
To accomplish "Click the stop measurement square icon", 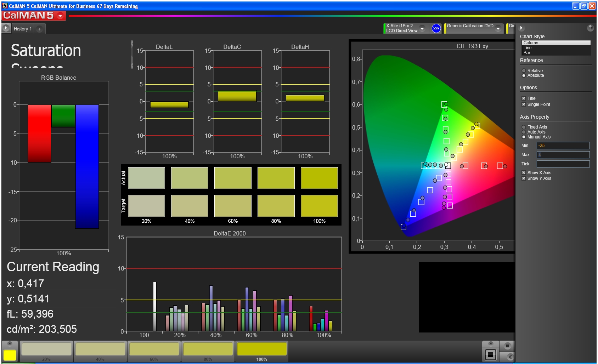I will (x=491, y=354).
